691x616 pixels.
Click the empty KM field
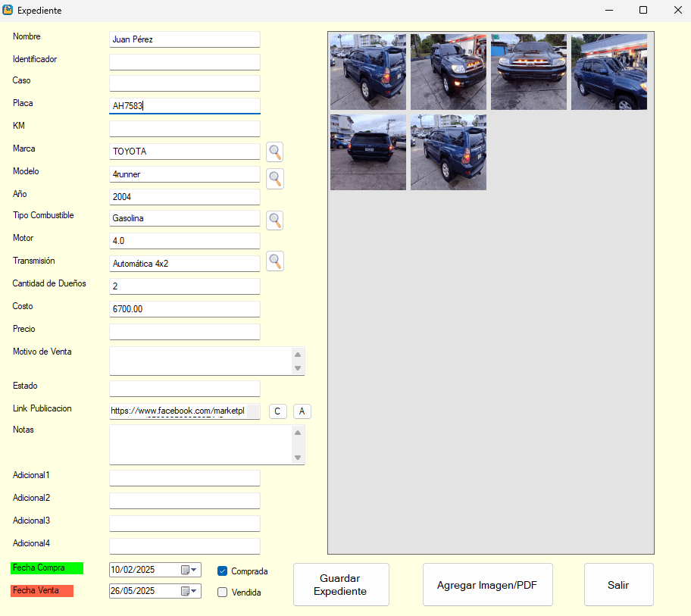tap(185, 129)
